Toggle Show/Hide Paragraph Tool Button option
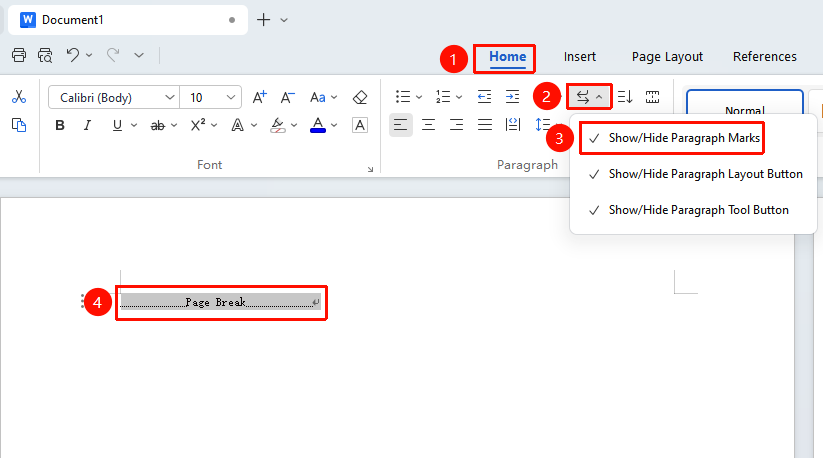Image resolution: width=823 pixels, height=458 pixels. (694, 210)
